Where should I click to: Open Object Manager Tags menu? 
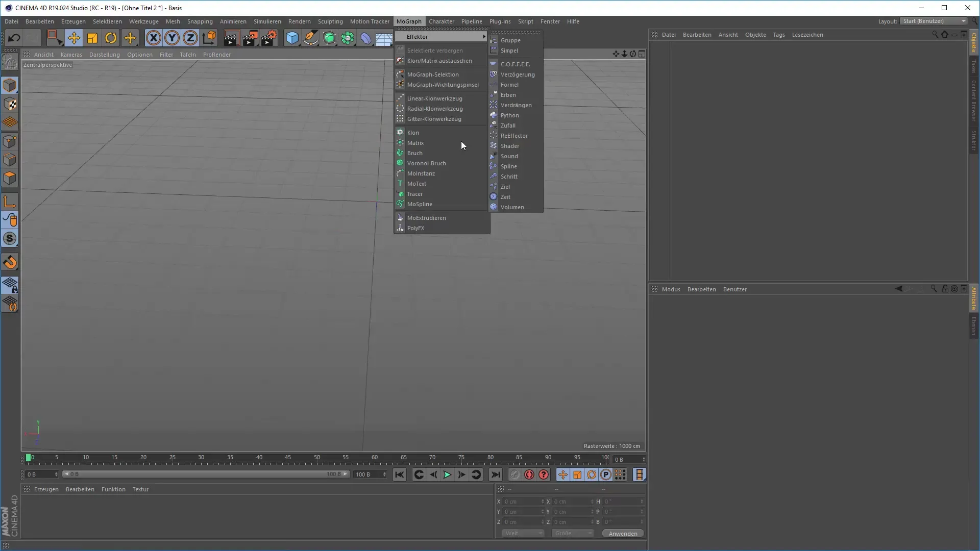pos(778,35)
